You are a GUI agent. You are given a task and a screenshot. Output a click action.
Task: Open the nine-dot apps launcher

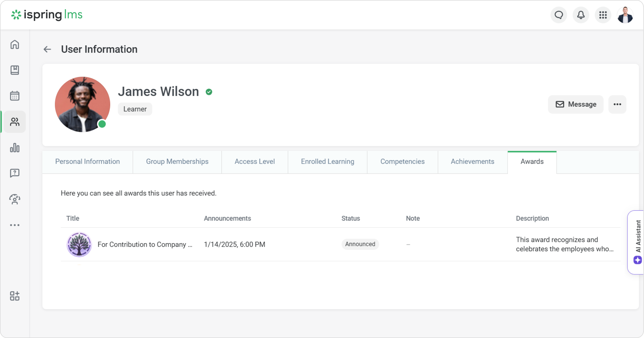[x=603, y=15]
